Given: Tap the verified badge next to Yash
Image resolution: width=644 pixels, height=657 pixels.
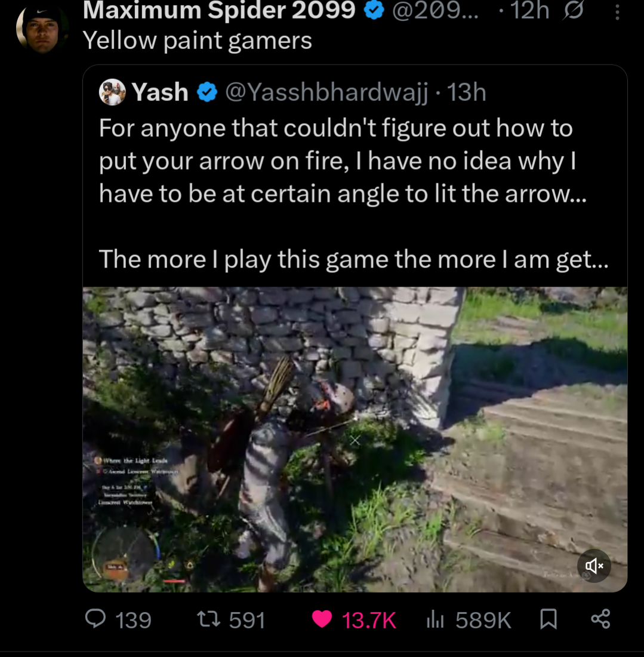Looking at the screenshot, I should click(207, 93).
